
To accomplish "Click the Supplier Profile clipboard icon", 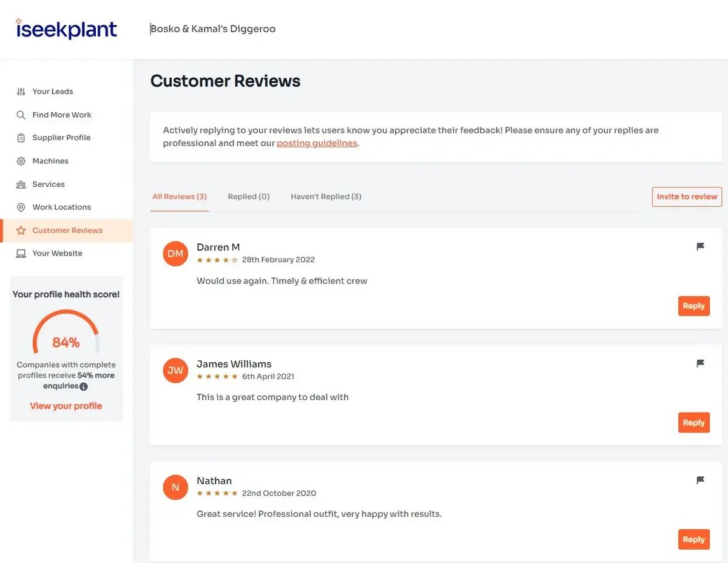I will coord(21,138).
